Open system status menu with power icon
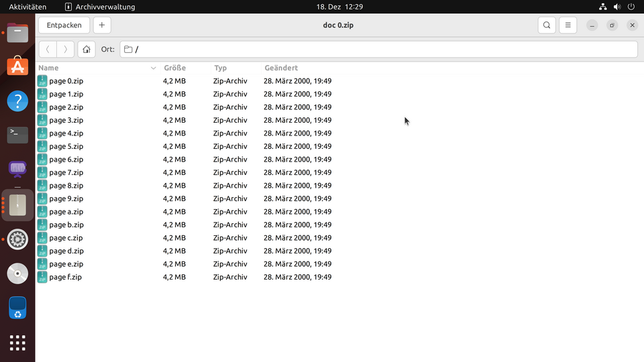644x362 pixels. (631, 7)
